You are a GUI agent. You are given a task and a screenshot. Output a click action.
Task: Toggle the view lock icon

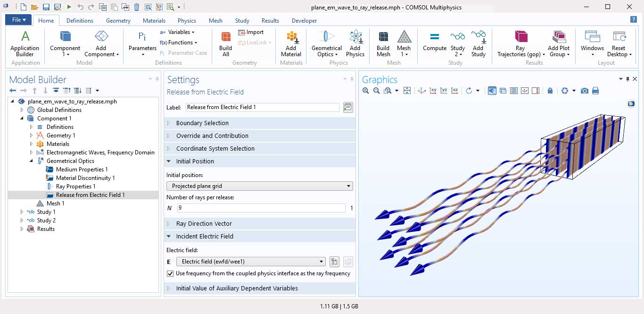click(550, 91)
